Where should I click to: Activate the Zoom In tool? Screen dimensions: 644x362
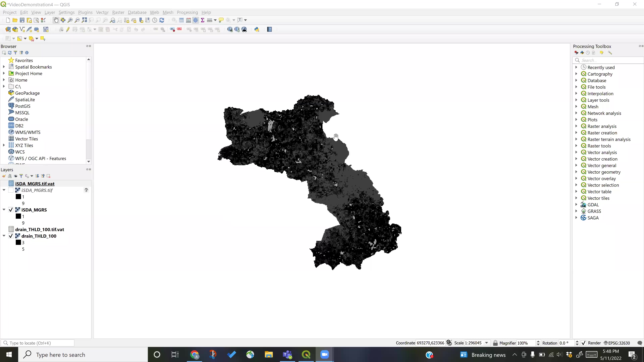coord(70,20)
